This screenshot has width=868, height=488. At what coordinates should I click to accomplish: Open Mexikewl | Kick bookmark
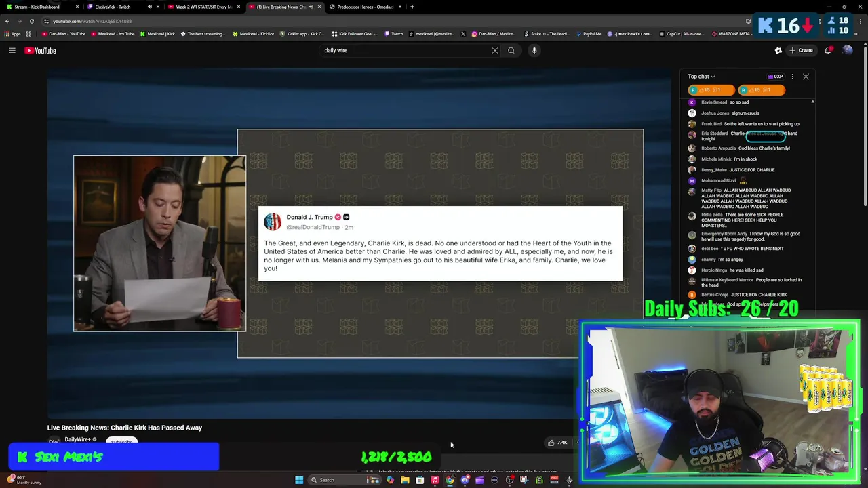[158, 34]
